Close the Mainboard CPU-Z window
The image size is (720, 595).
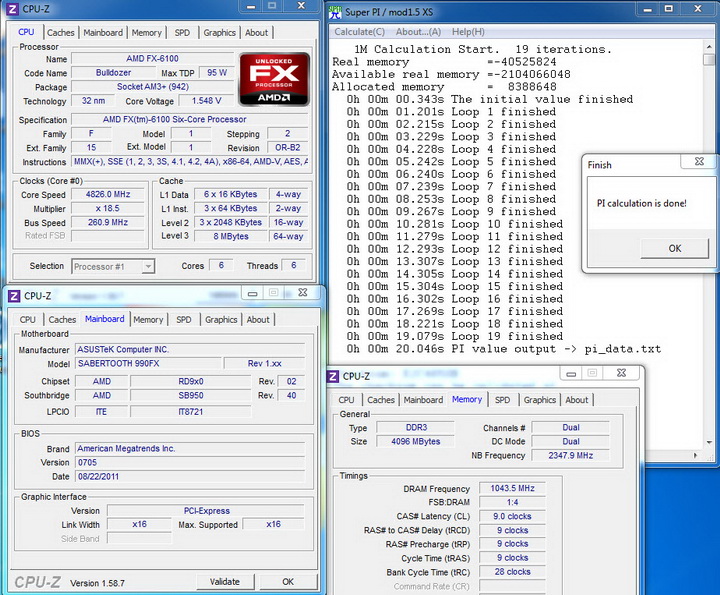303,292
